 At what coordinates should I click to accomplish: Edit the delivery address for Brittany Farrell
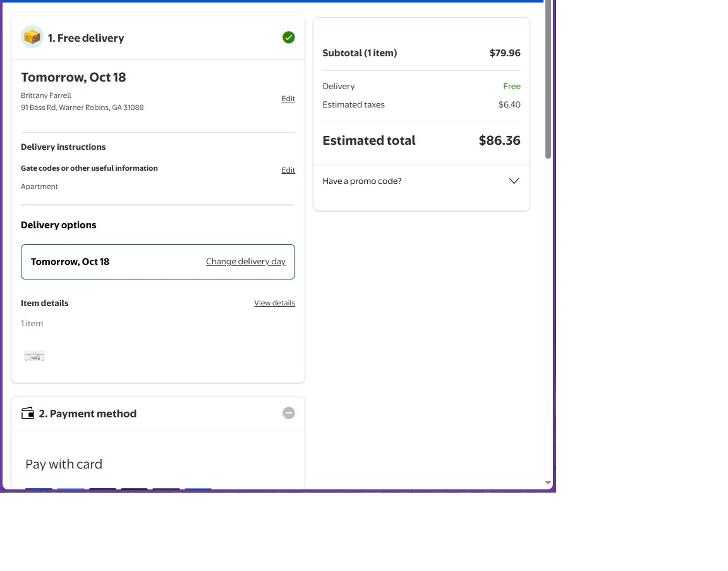[x=288, y=99]
